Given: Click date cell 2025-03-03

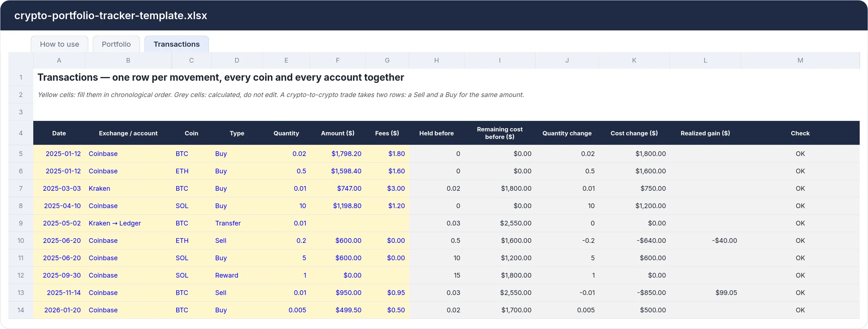Looking at the screenshot, I should tap(59, 189).
